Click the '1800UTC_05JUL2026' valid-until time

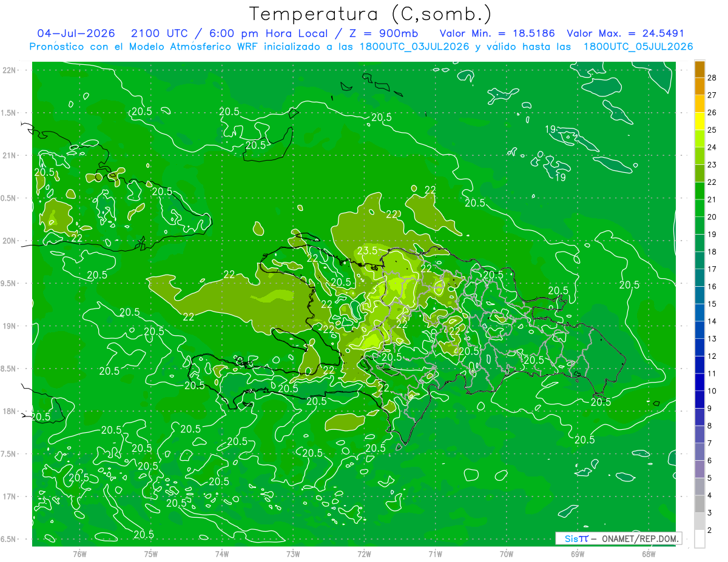click(638, 47)
